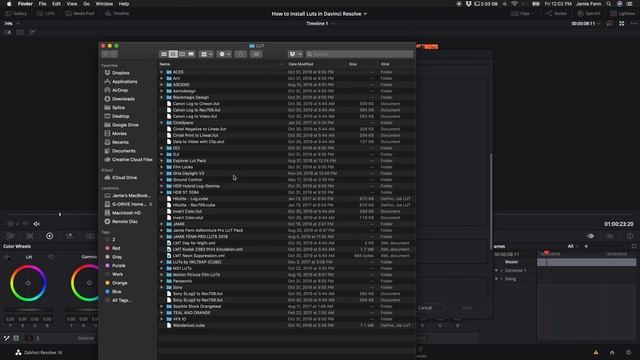640x360 pixels.
Task: Toggle OpenFX panel in Resolve
Action: coord(589,13)
